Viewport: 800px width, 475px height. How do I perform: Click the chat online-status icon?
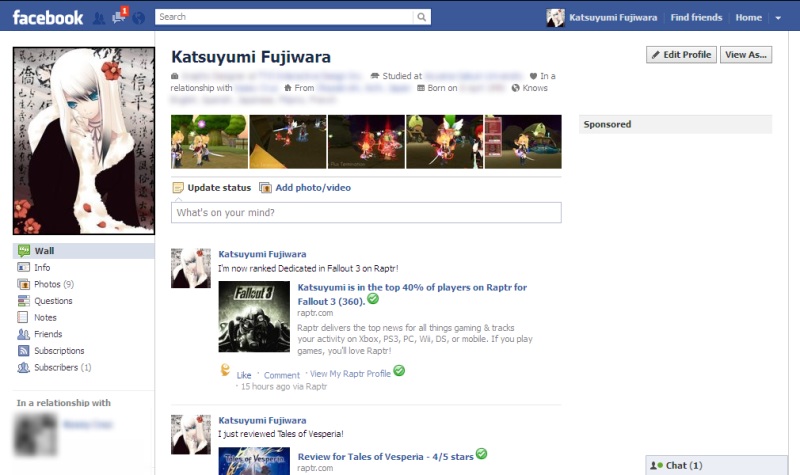click(x=656, y=465)
